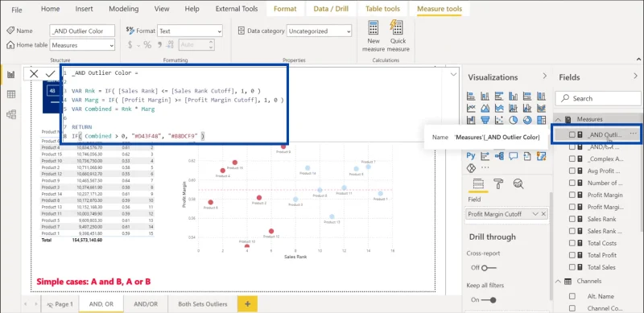The width and height of the screenshot is (644, 313).
Task: Select the Line and clustered column visual
Action: [527, 108]
